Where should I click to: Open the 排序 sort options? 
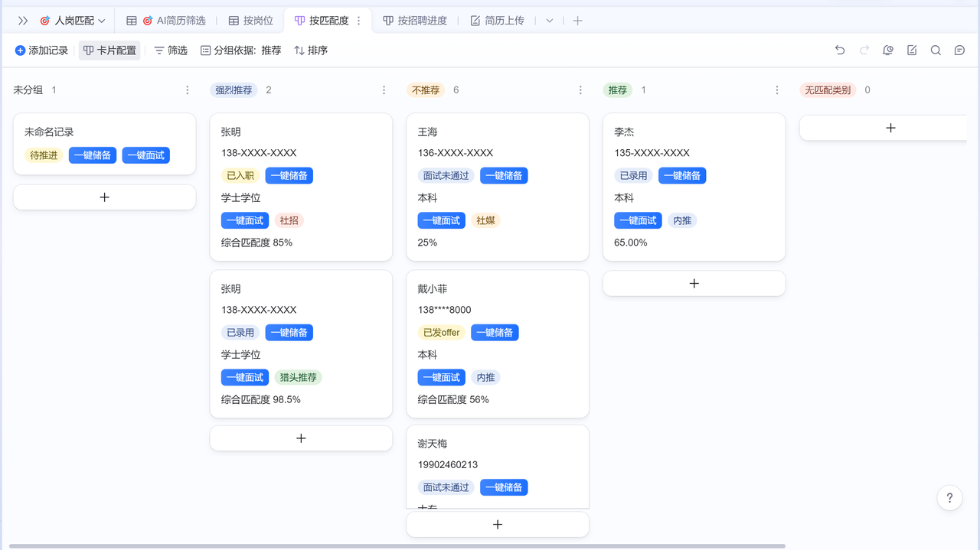[x=311, y=50]
